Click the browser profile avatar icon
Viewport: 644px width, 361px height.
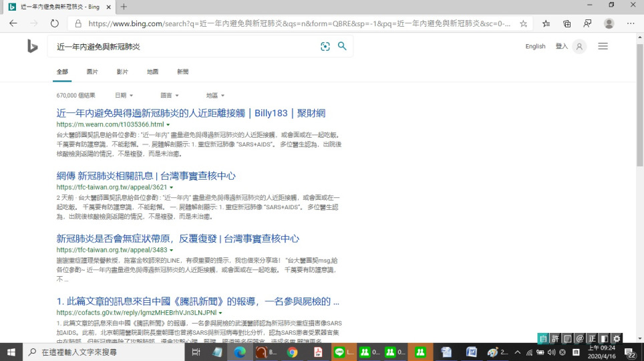pyautogui.click(x=609, y=23)
